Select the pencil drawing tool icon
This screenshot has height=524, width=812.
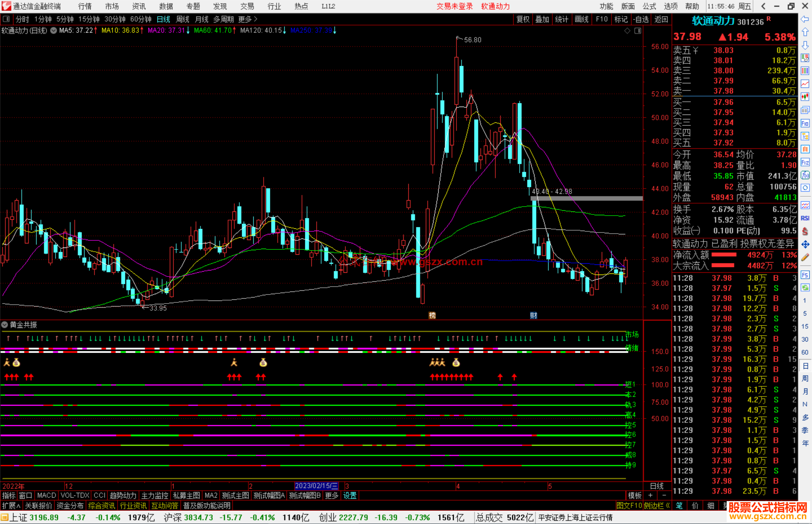point(805,257)
